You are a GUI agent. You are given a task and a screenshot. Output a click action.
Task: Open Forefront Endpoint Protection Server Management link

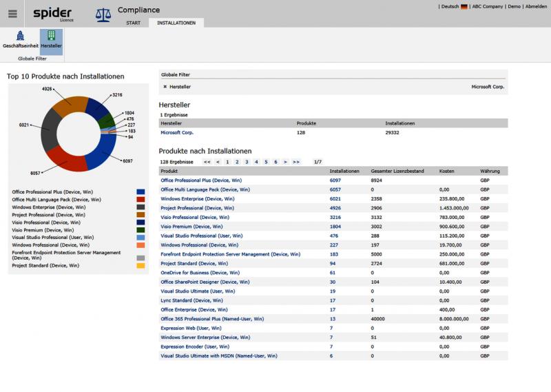(230, 254)
